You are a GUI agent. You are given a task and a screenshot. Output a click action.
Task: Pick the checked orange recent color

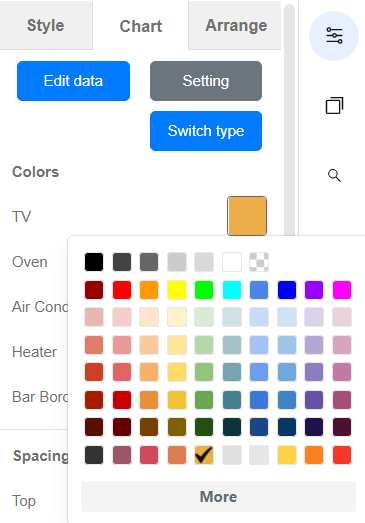[204, 455]
